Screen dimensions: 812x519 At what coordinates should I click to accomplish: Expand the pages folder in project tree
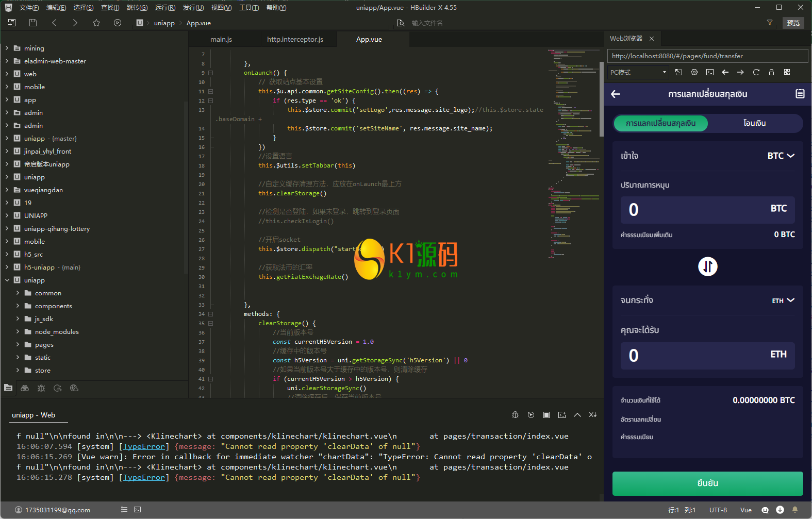pos(44,345)
